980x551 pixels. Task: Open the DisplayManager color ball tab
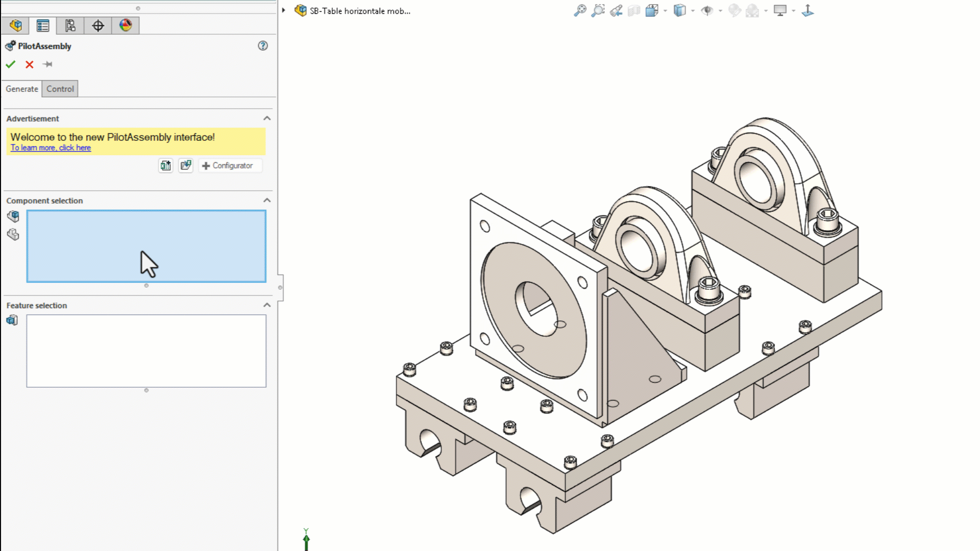(126, 26)
